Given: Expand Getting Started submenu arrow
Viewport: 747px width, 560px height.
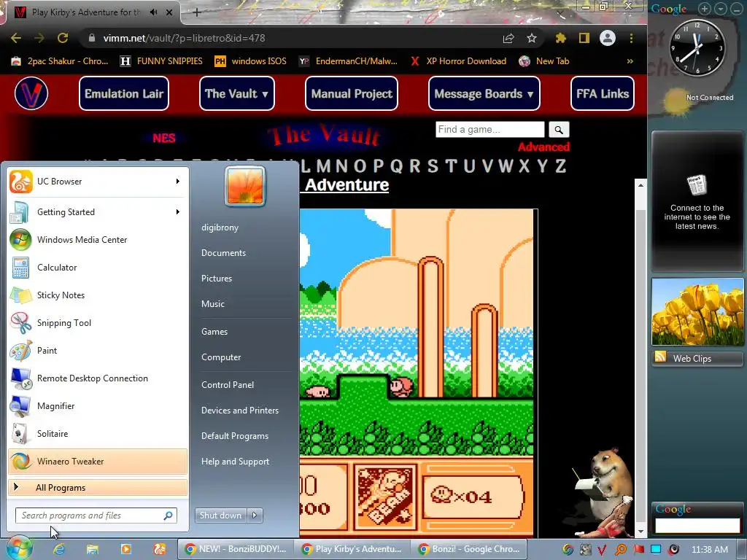Looking at the screenshot, I should (178, 212).
